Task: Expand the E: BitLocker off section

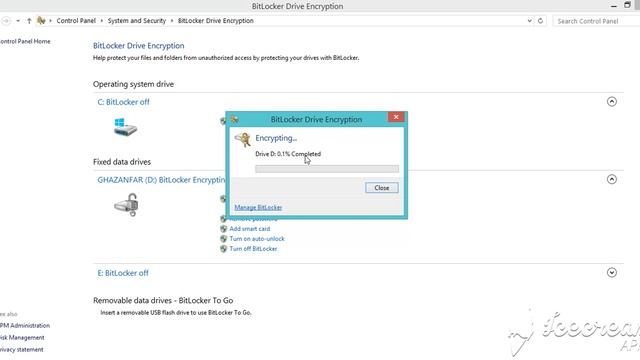Action: [611, 273]
